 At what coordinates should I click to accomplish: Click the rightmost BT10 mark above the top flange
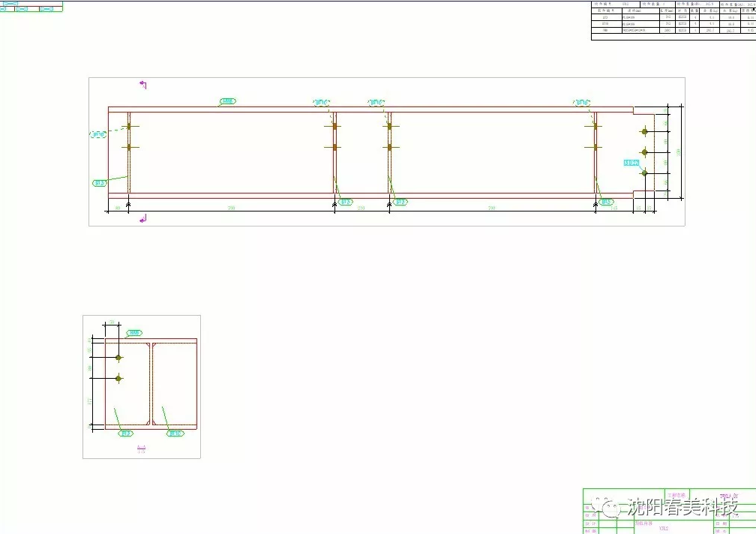click(582, 103)
